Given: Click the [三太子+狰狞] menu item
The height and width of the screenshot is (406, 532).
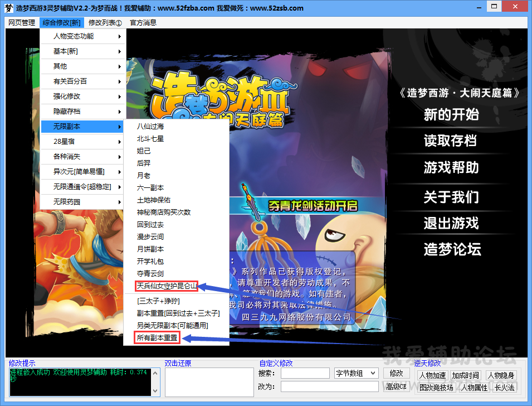Looking at the screenshot, I should (x=177, y=301).
